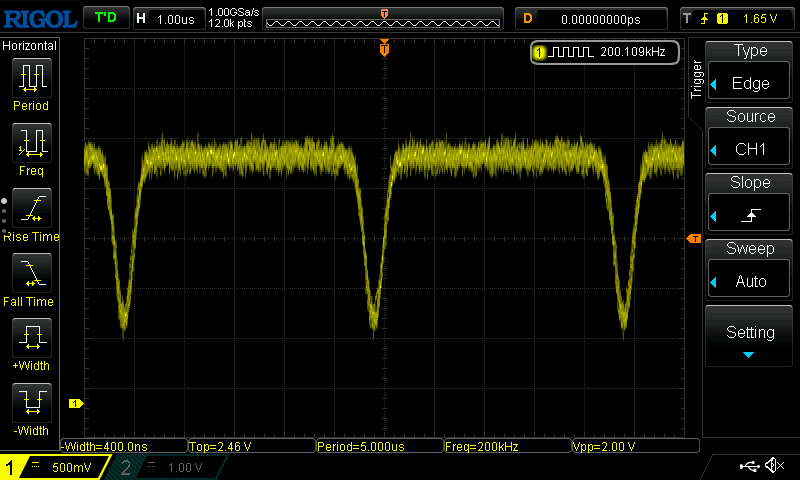Click the rising edge trigger icon in the header
This screenshot has width=800, height=480.
click(x=705, y=19)
